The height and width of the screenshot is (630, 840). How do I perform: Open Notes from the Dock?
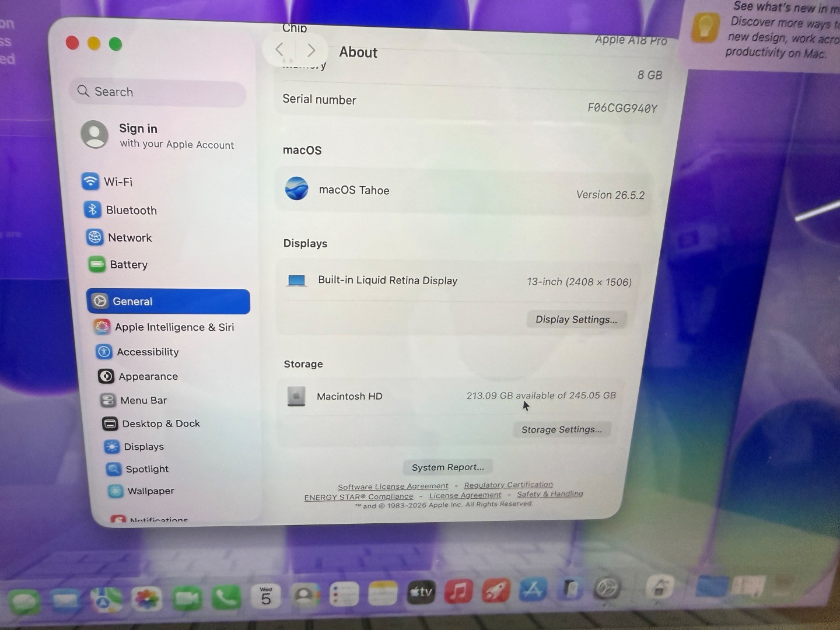(383, 594)
